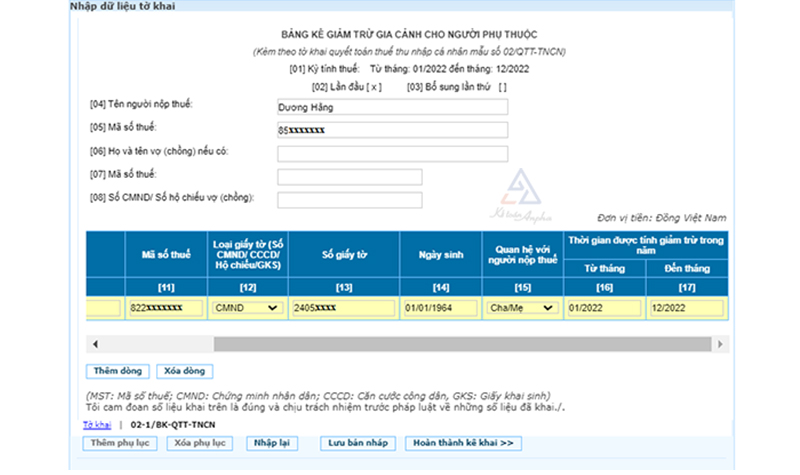Image resolution: width=800 pixels, height=475 pixels.
Task: Click the Ngày sinh column header
Action: (x=441, y=255)
